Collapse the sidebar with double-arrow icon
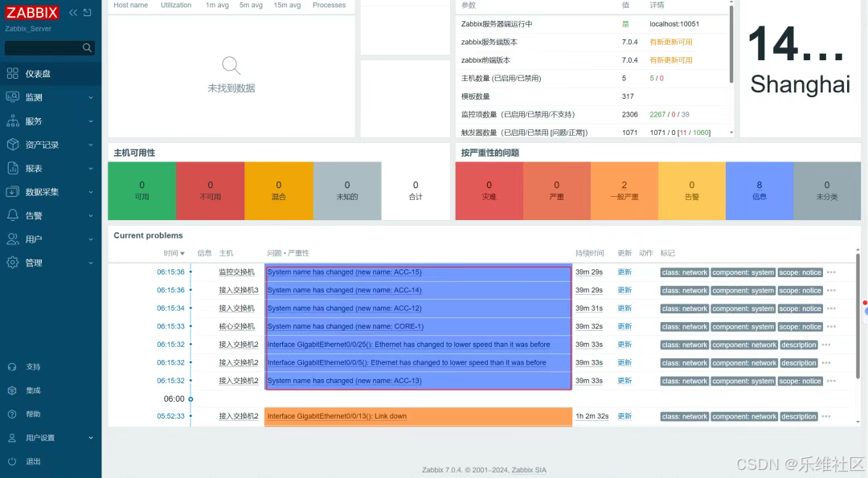Image resolution: width=868 pixels, height=478 pixels. (x=73, y=12)
